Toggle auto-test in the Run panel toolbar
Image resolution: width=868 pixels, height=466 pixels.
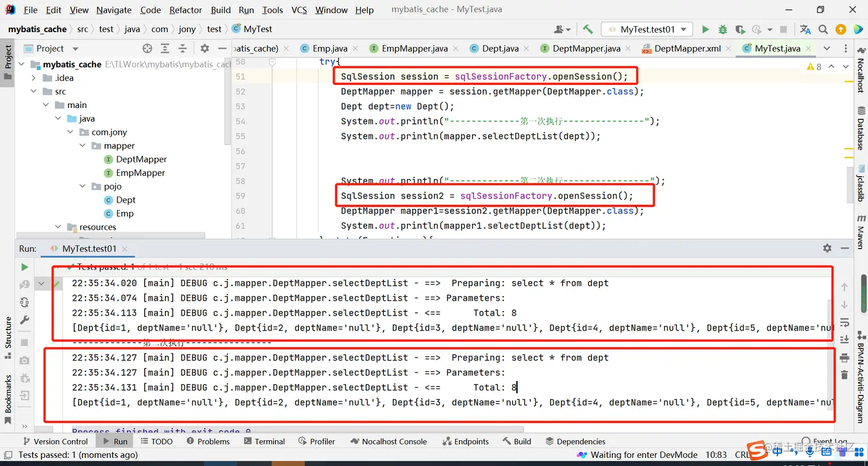pyautogui.click(x=24, y=302)
